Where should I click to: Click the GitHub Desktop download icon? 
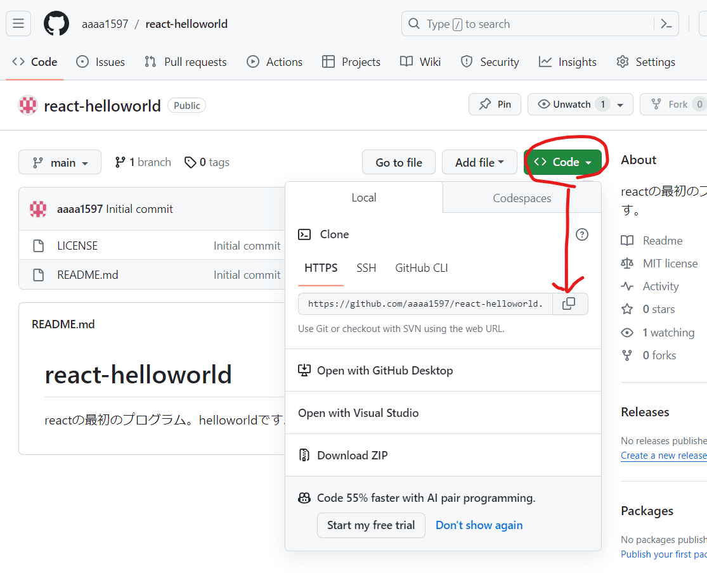tap(304, 371)
